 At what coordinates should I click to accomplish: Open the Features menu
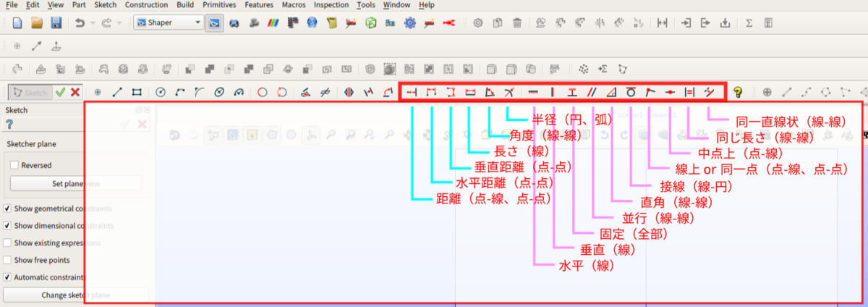[259, 4]
